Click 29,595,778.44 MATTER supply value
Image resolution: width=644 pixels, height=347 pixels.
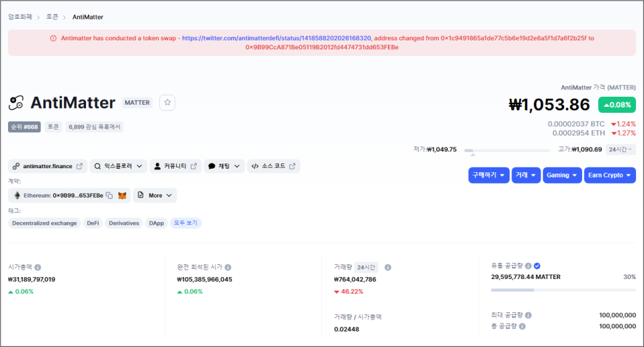pos(526,277)
